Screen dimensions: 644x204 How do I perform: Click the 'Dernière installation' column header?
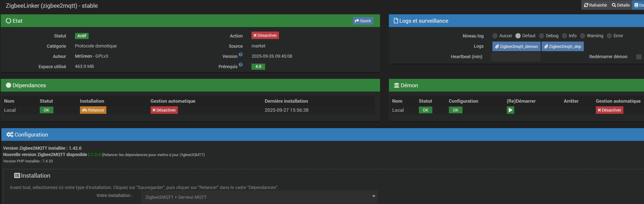[x=286, y=101]
